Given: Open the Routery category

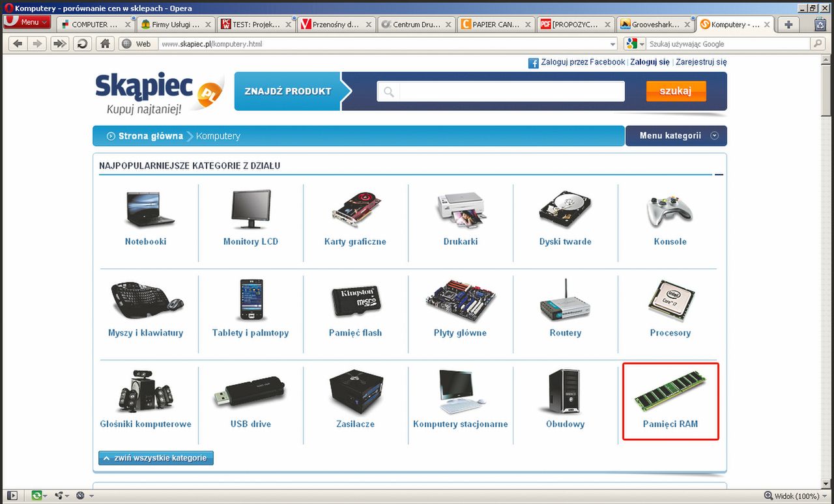Looking at the screenshot, I should (566, 309).
